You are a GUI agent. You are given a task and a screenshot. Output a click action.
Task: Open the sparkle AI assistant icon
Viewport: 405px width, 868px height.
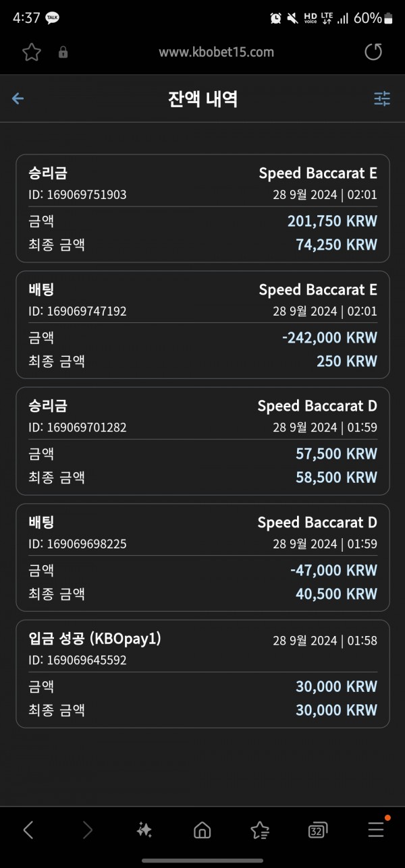[x=144, y=830]
